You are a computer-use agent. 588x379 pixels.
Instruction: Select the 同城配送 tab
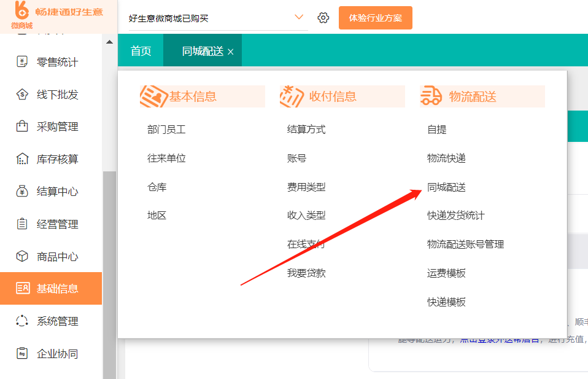click(198, 50)
